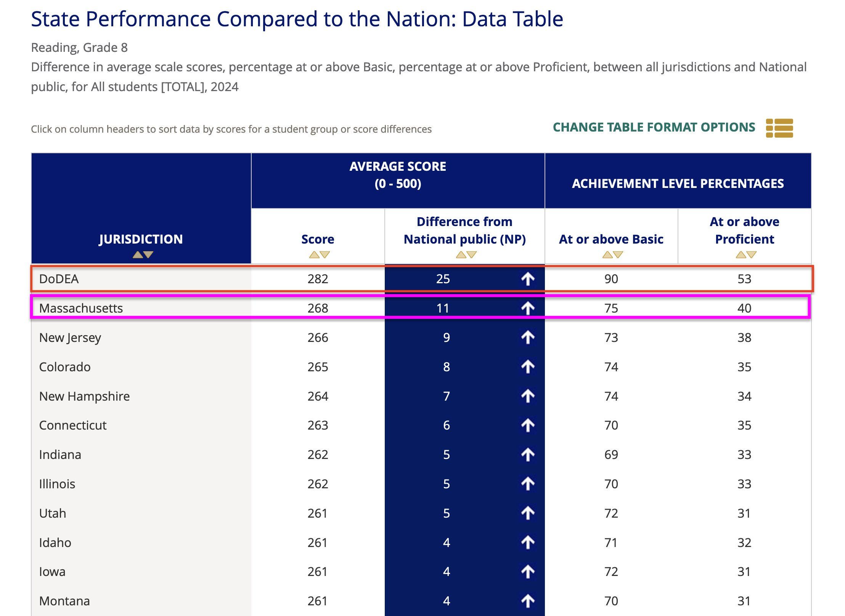845x616 pixels.
Task: Click the up arrow in DoDEA row
Action: pos(528,279)
